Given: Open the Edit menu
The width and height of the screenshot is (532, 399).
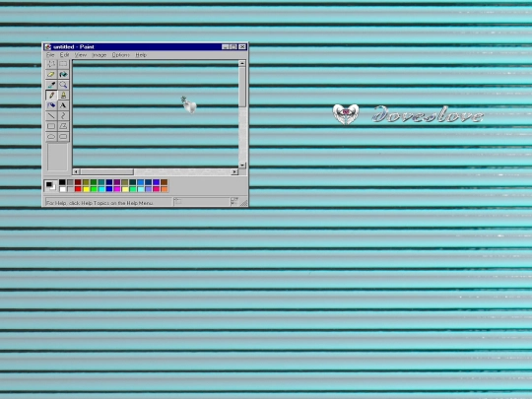Looking at the screenshot, I should [64, 55].
